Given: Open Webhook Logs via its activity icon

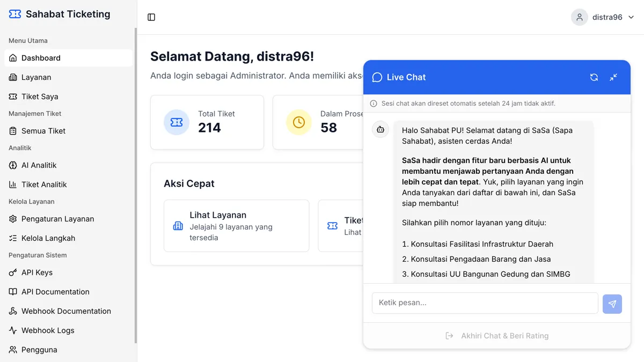Looking at the screenshot, I should click(x=12, y=330).
